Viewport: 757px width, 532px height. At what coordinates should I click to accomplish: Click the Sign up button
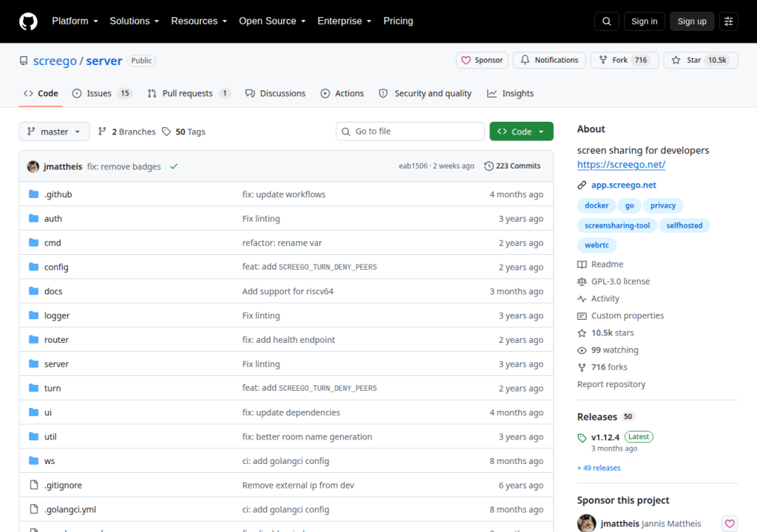click(692, 21)
